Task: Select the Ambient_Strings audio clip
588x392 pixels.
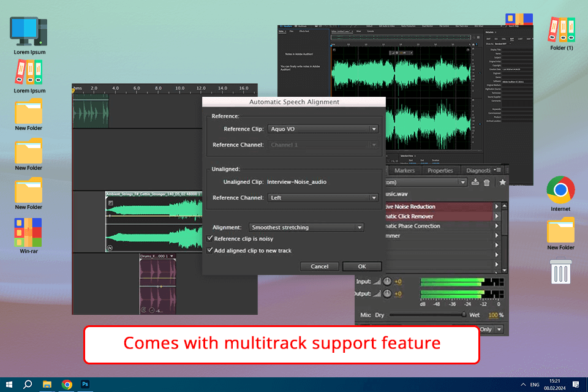Action: pyautogui.click(x=154, y=222)
